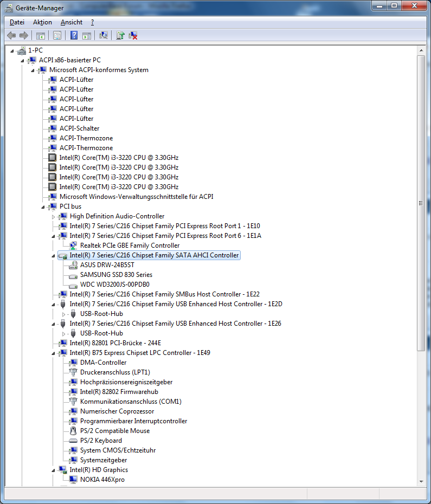Select the DMA-Controller entry
The image size is (431, 504).
click(x=103, y=363)
